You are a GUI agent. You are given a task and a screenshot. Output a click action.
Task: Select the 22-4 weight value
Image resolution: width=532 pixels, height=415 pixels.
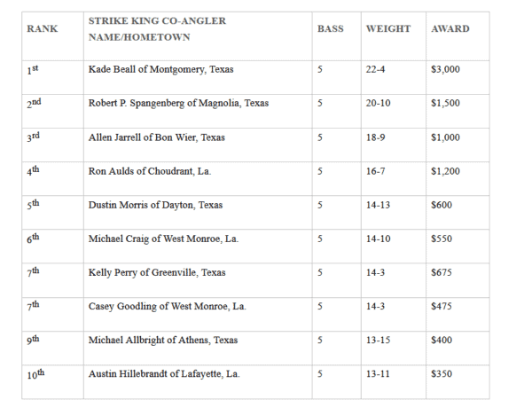point(374,69)
